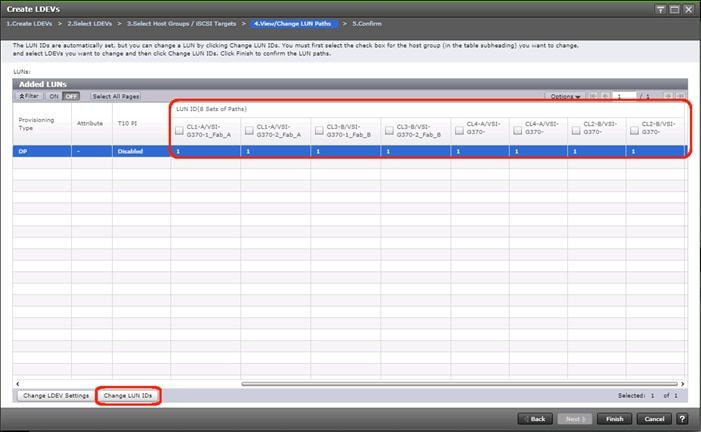Viewport: 701px width, 432px height.
Task: Maximize the Create LDEVs dialog window
Action: 675,9
